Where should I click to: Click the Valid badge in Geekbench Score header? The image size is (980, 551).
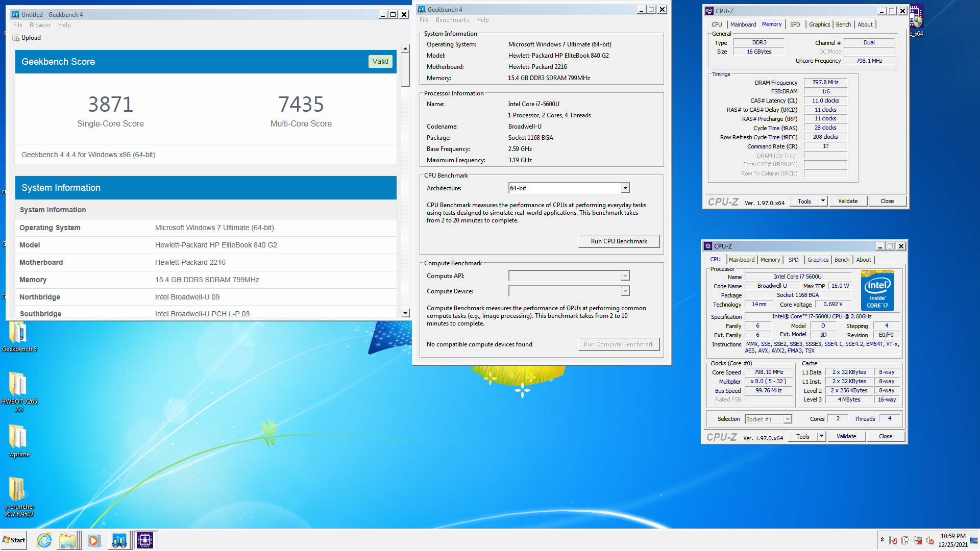tap(380, 61)
